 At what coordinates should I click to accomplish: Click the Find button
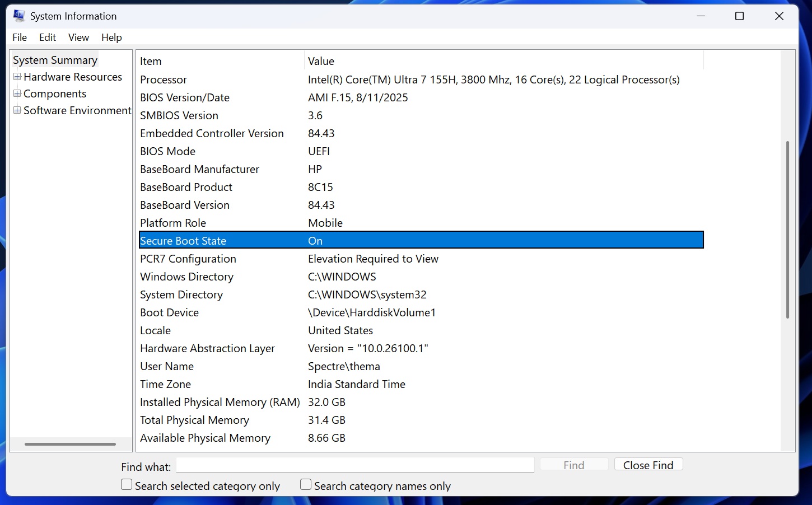573,464
